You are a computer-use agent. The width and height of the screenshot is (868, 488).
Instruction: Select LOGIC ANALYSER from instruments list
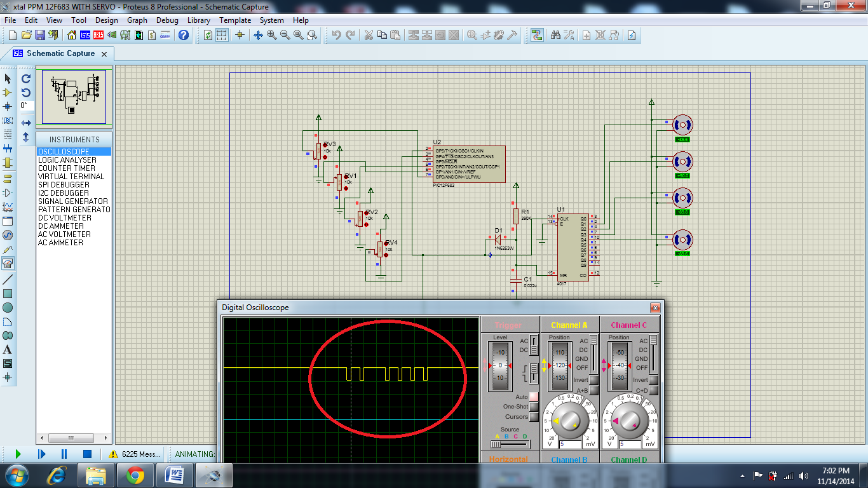67,160
